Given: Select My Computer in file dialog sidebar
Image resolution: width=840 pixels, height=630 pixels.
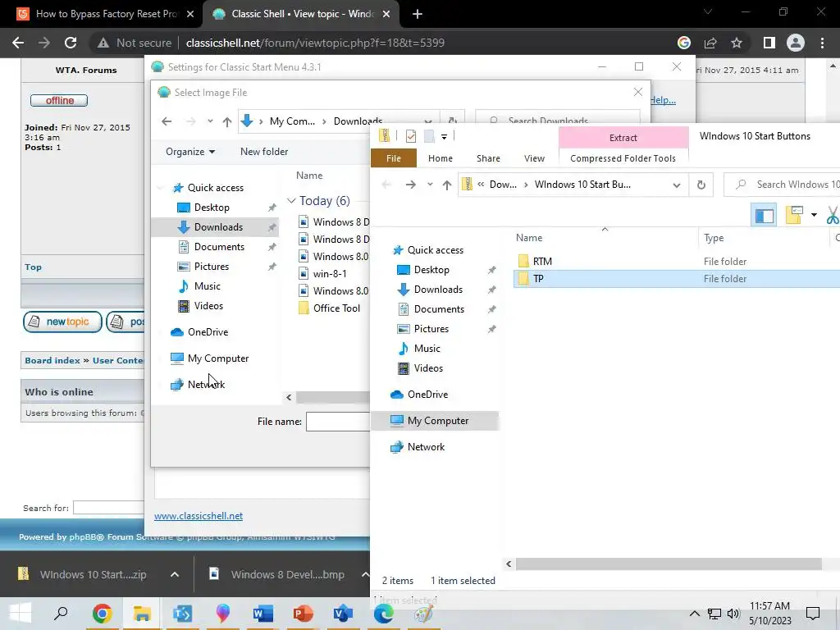Looking at the screenshot, I should (x=218, y=358).
